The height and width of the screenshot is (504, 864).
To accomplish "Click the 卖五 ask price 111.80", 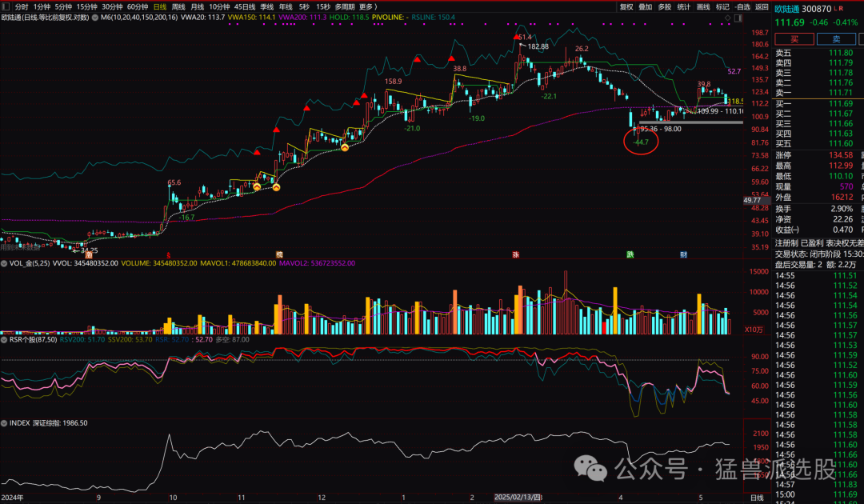I will (841, 54).
